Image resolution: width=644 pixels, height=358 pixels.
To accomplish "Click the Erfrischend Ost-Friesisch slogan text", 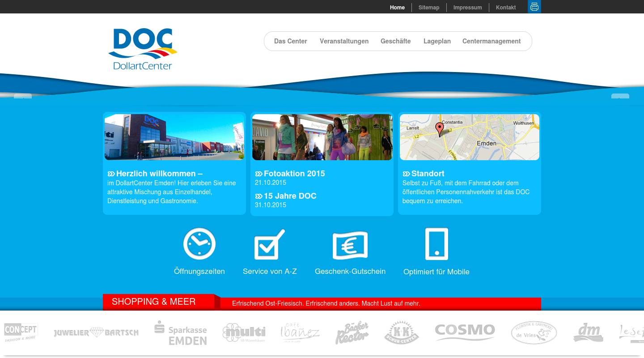I will [326, 303].
